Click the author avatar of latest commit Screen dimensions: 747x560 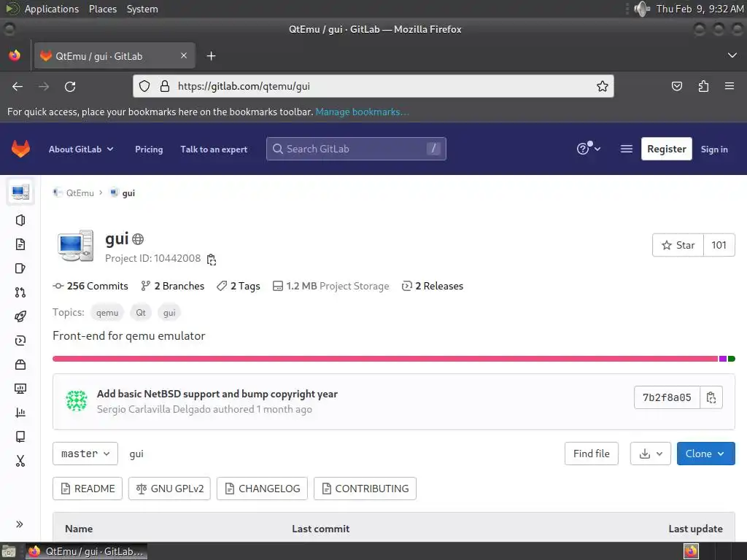(76, 400)
